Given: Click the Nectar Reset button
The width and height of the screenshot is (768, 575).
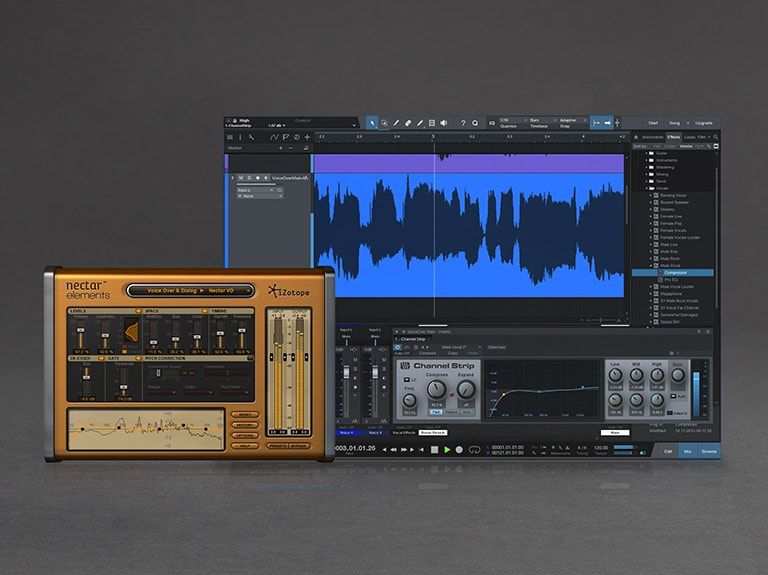Looking at the screenshot, I should pos(245,414).
